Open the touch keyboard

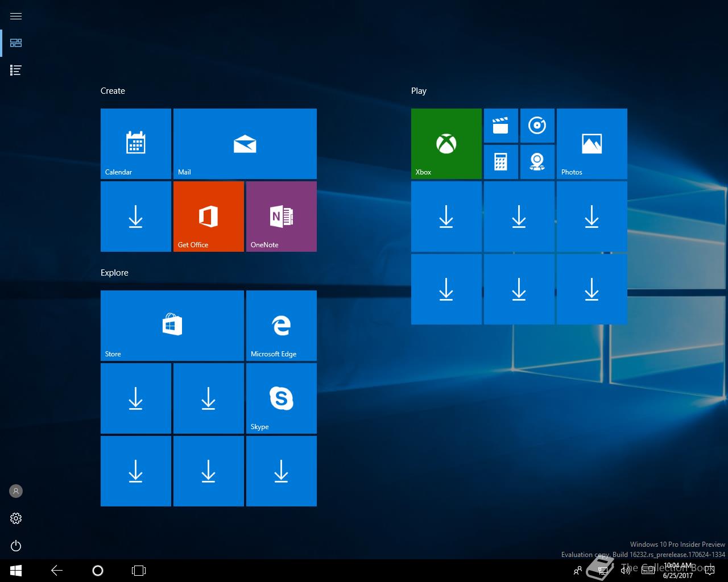pyautogui.click(x=648, y=571)
